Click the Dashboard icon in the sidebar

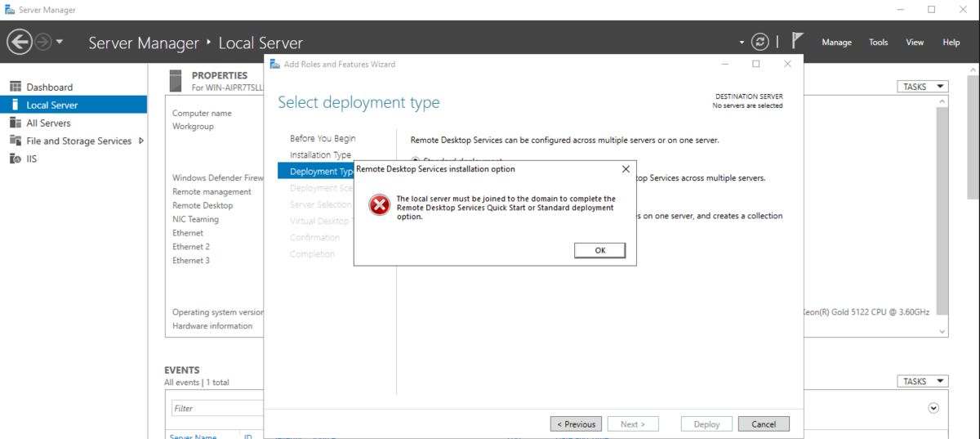pos(15,87)
